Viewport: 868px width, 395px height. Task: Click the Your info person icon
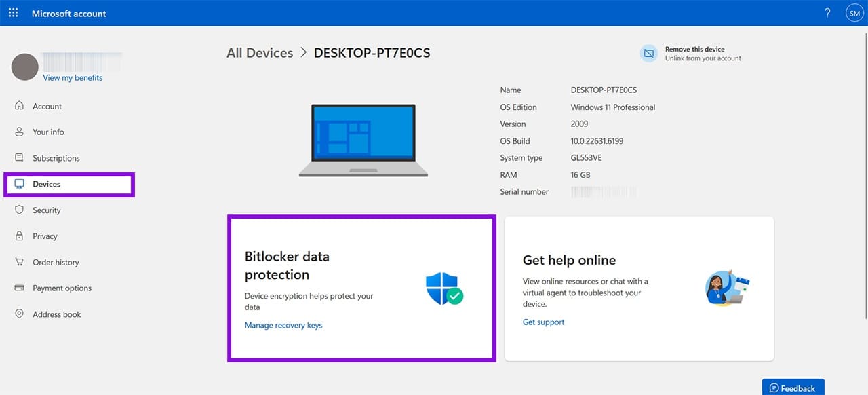click(x=19, y=132)
